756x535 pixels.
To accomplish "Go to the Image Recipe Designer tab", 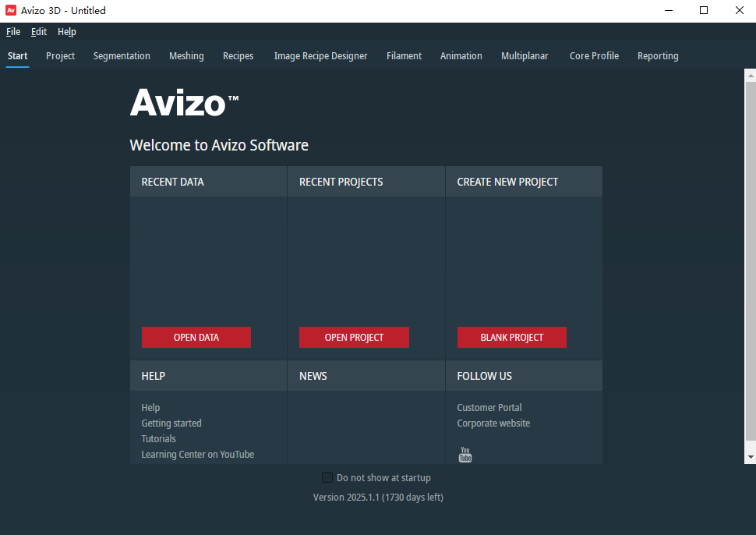I will click(320, 56).
